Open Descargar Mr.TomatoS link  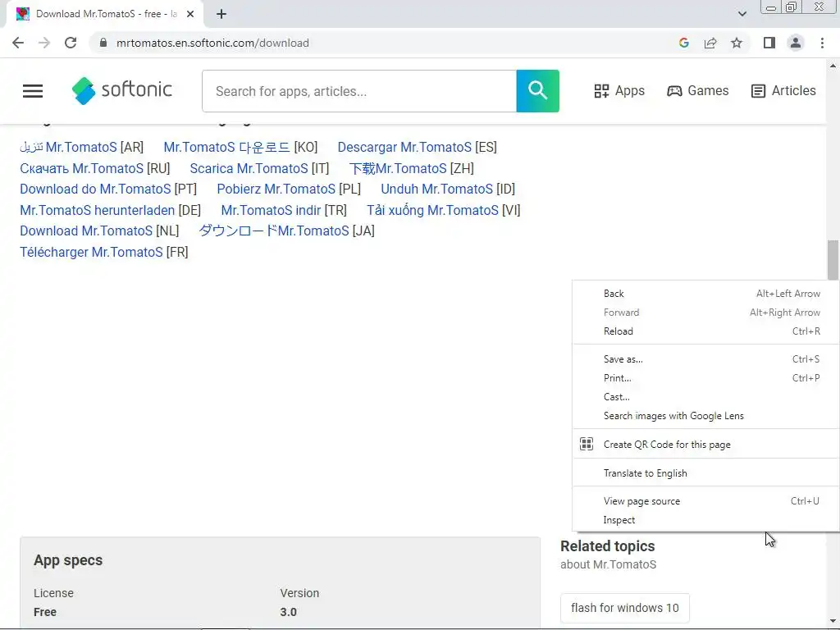(x=404, y=148)
